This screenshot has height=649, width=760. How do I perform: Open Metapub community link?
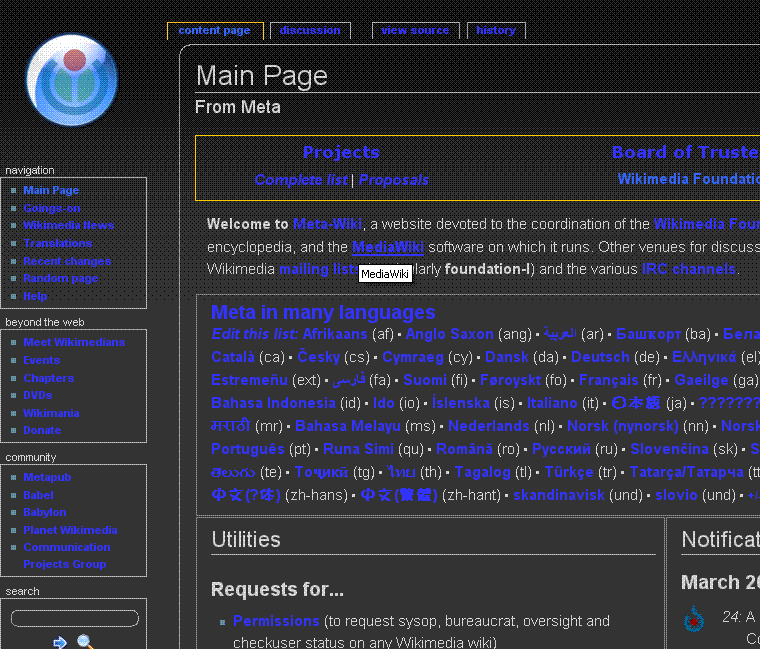[47, 477]
